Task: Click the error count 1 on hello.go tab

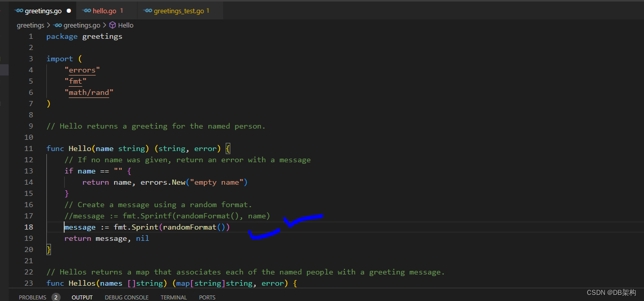Action: (122, 11)
